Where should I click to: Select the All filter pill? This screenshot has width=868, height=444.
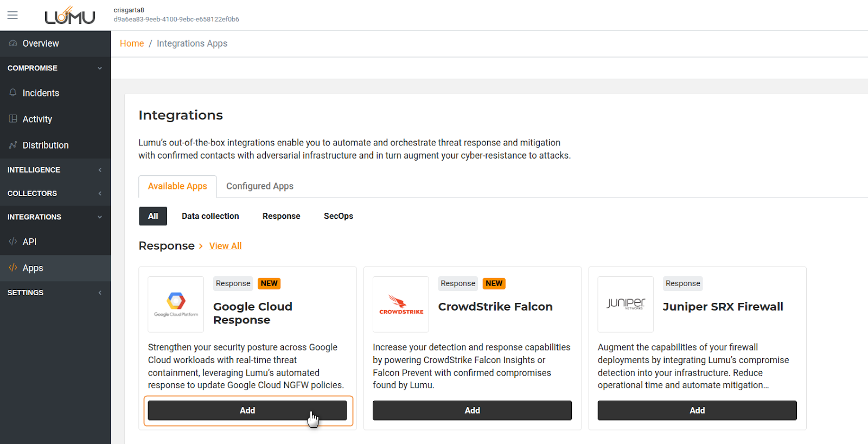(153, 216)
